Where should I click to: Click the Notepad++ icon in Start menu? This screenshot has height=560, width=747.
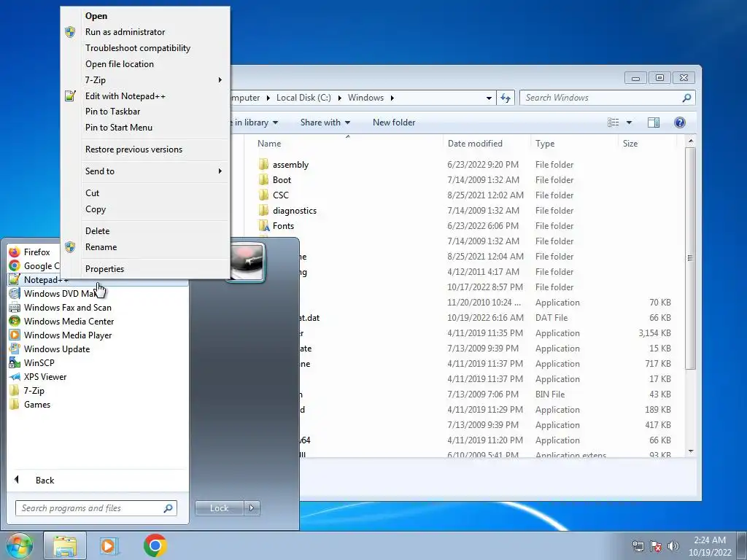click(x=15, y=279)
